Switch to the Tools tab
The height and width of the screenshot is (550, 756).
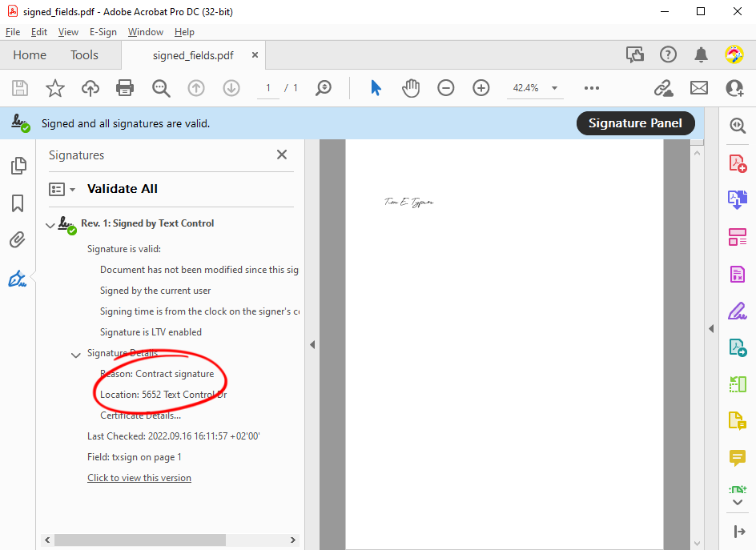click(x=84, y=55)
